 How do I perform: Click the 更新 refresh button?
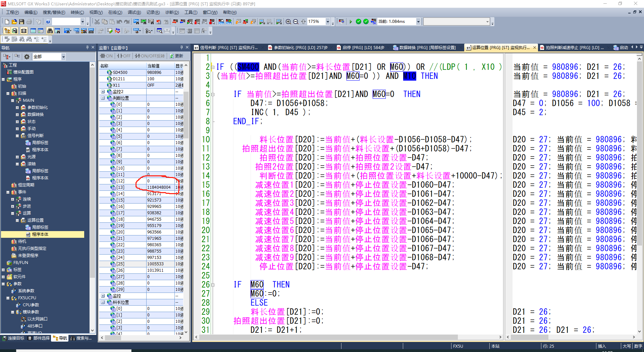tap(176, 56)
